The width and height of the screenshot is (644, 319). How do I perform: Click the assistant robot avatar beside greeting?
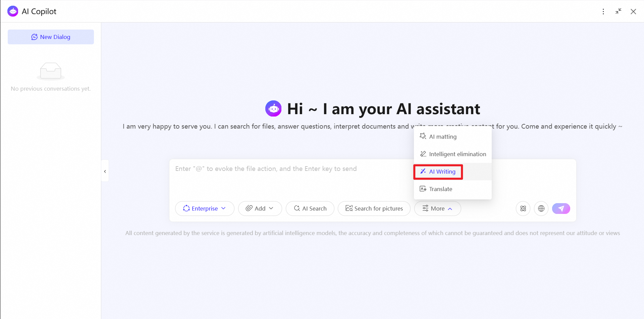[x=273, y=108]
